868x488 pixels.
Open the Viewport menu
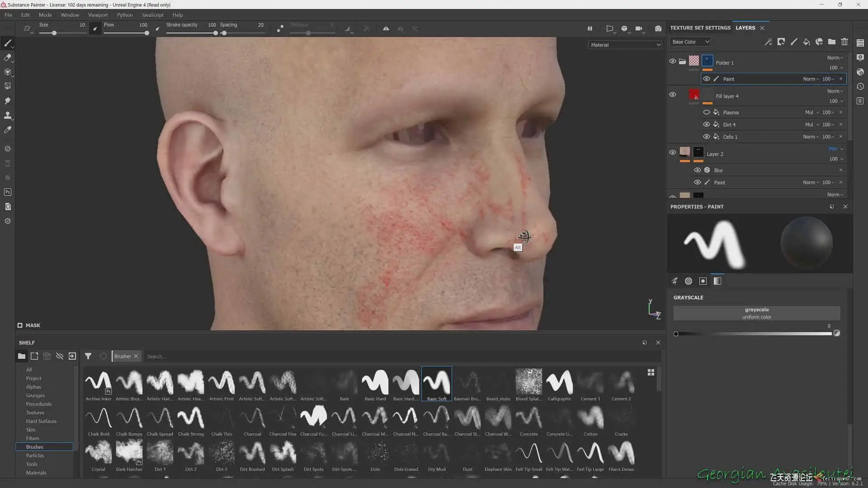click(x=98, y=15)
